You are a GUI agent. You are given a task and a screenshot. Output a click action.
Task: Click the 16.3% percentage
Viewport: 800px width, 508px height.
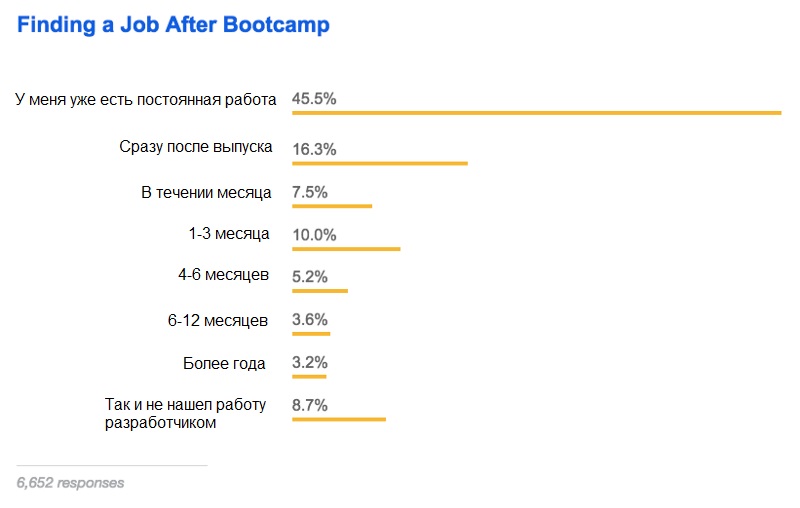pyautogui.click(x=314, y=149)
